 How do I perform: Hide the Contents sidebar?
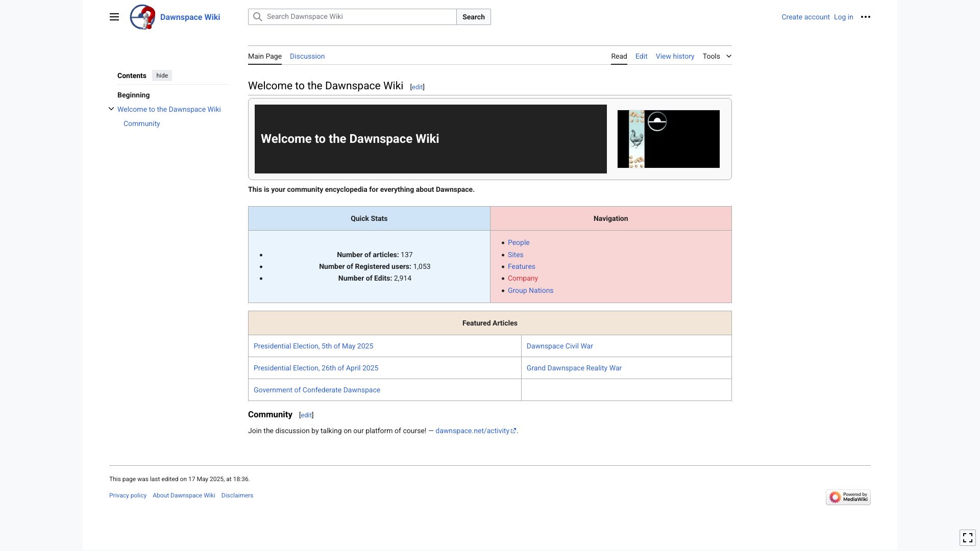(x=162, y=76)
